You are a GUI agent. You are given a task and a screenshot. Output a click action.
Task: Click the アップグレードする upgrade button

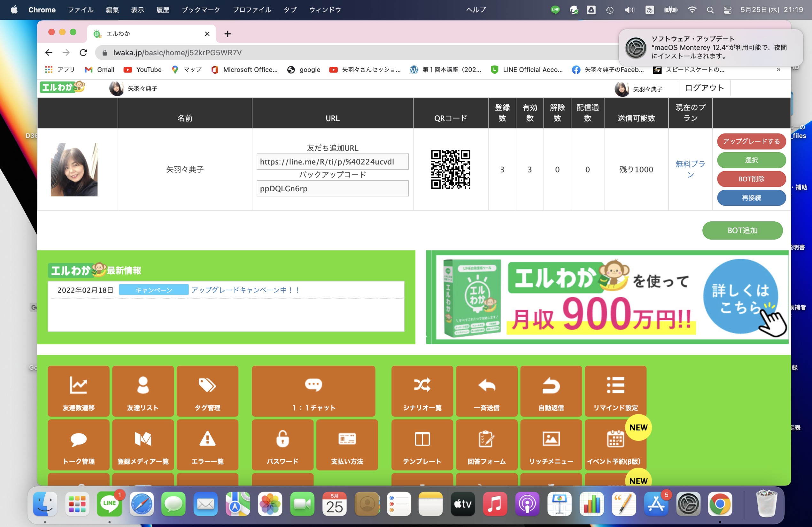tap(751, 141)
